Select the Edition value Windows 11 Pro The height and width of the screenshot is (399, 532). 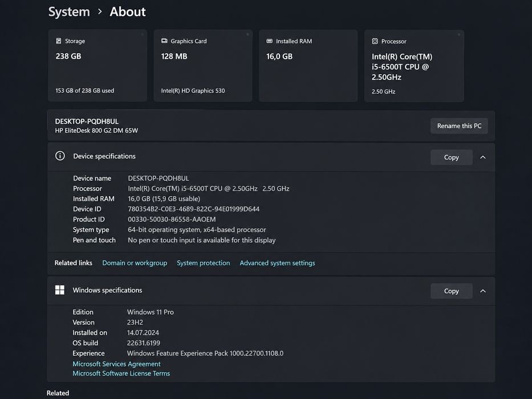(151, 312)
